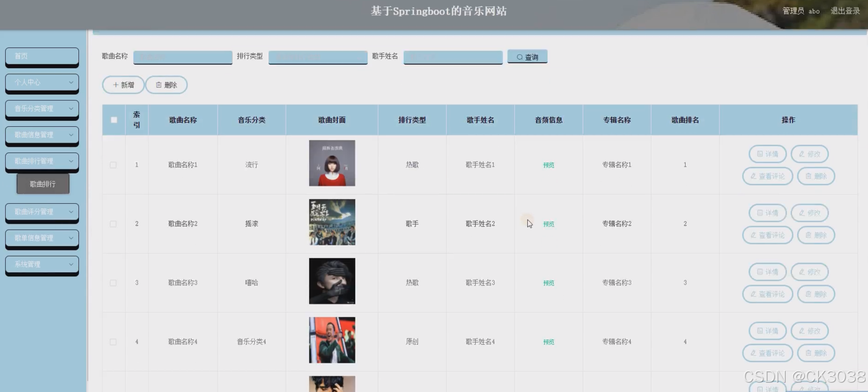Open the cover thumbnail of 歌曲名称3

coord(332,281)
